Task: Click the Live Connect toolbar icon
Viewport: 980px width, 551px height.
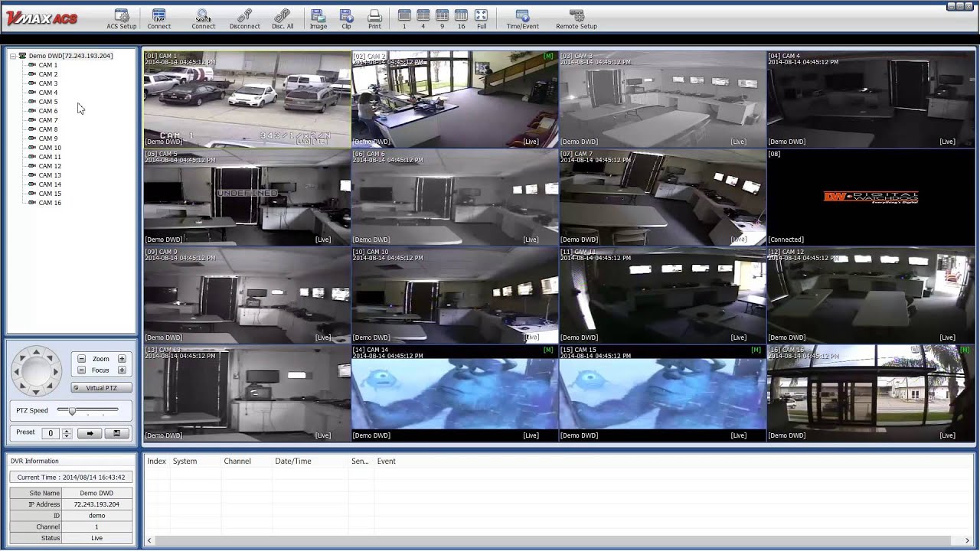Action: tap(158, 19)
